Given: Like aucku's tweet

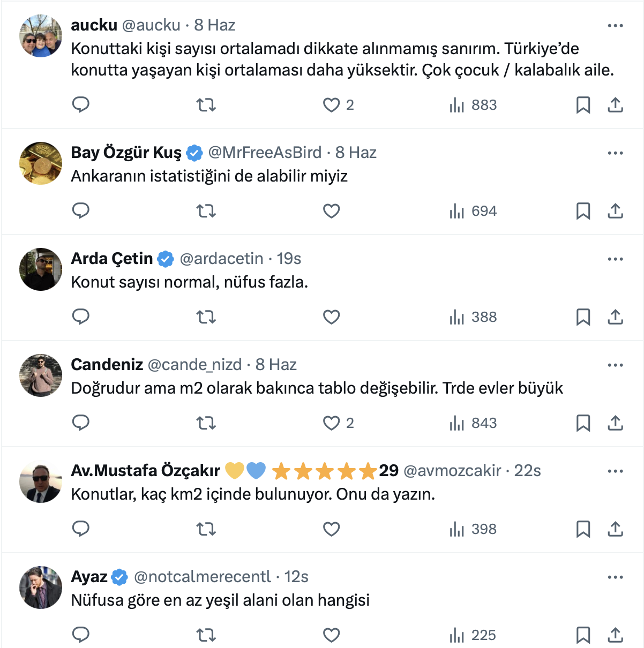Looking at the screenshot, I should [x=332, y=105].
